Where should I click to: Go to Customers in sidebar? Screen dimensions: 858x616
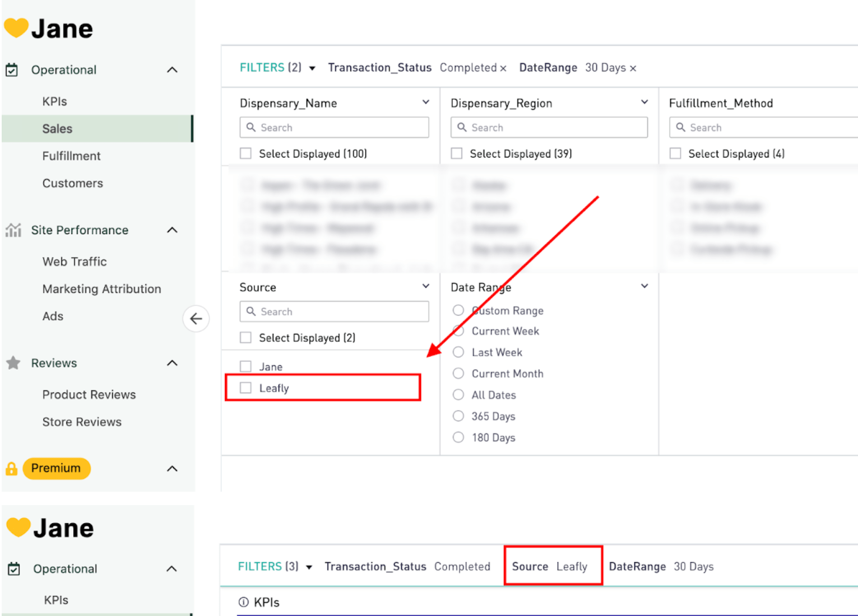click(x=72, y=184)
